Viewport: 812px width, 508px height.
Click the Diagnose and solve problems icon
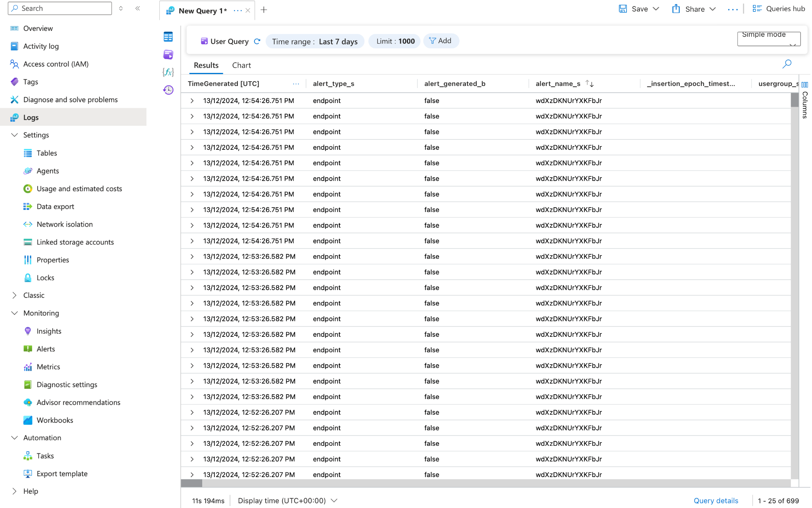(x=14, y=100)
